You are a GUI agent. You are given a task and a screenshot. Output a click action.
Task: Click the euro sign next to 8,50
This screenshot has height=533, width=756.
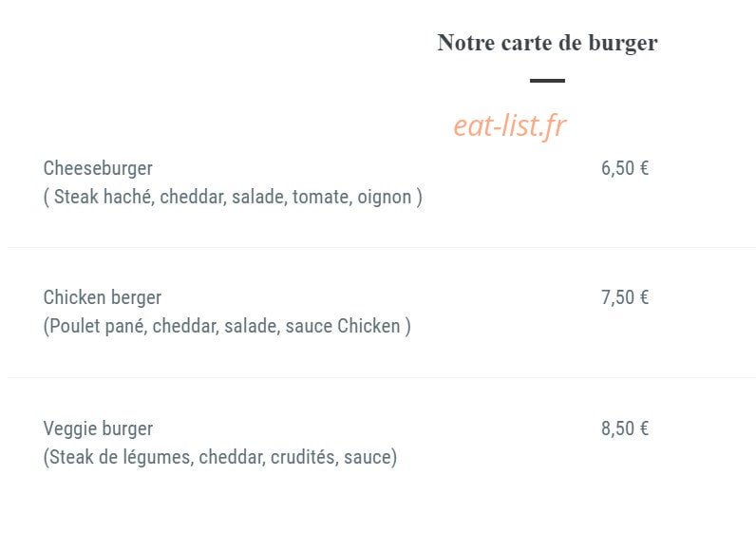(x=644, y=428)
